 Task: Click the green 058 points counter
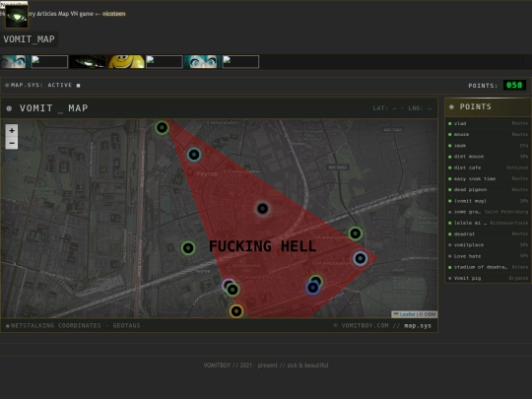(x=514, y=85)
